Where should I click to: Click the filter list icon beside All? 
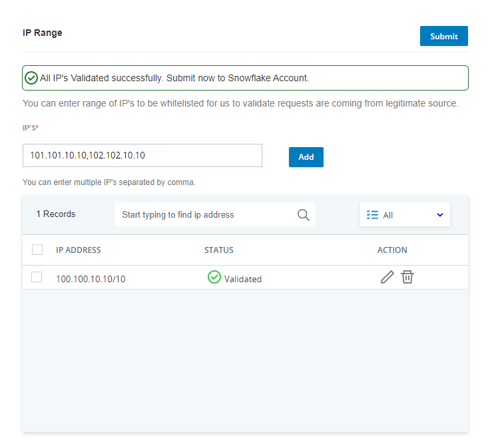pyautogui.click(x=372, y=215)
